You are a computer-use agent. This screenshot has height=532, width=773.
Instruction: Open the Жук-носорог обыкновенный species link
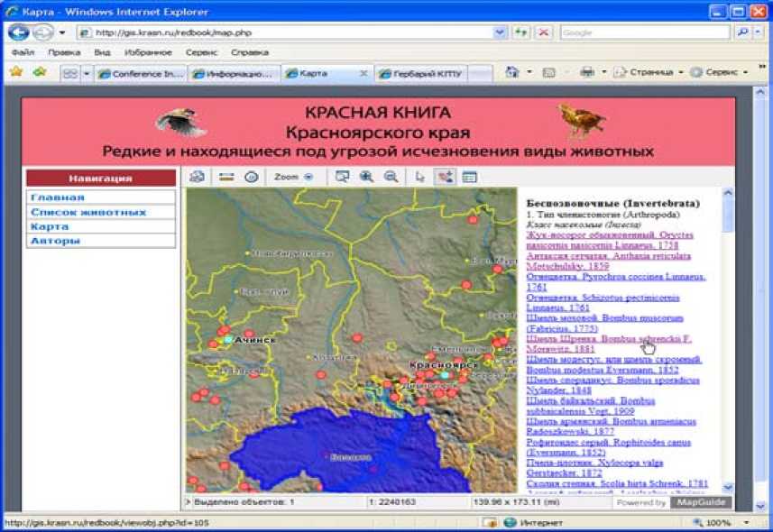(610, 240)
